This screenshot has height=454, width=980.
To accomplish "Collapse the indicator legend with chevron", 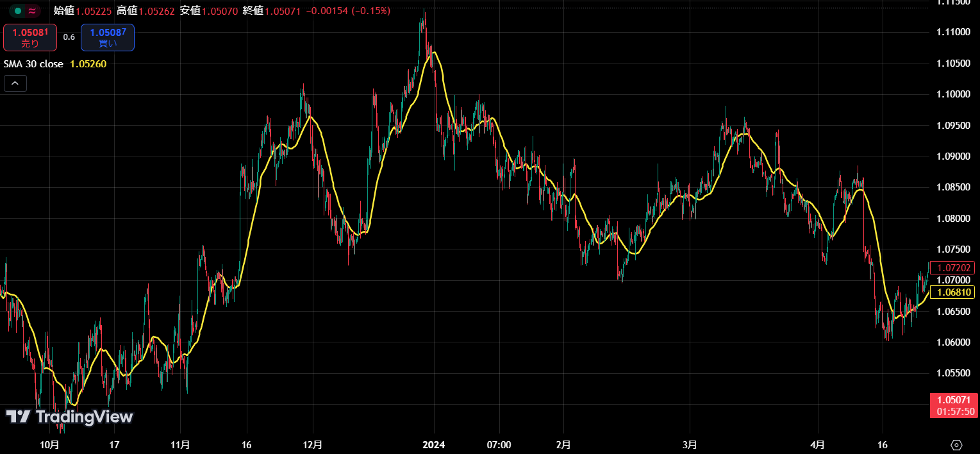I will pyautogui.click(x=15, y=83).
